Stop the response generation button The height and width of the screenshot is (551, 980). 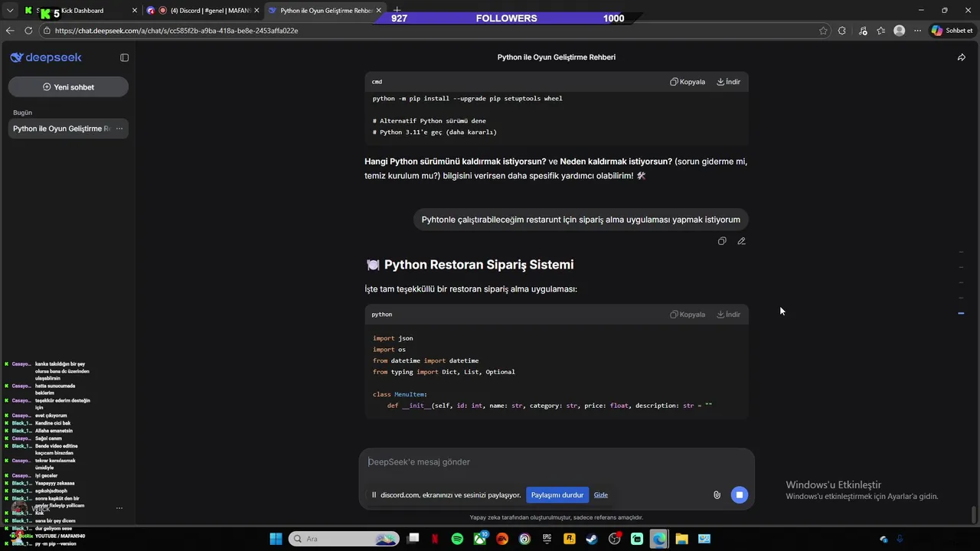[x=739, y=495]
